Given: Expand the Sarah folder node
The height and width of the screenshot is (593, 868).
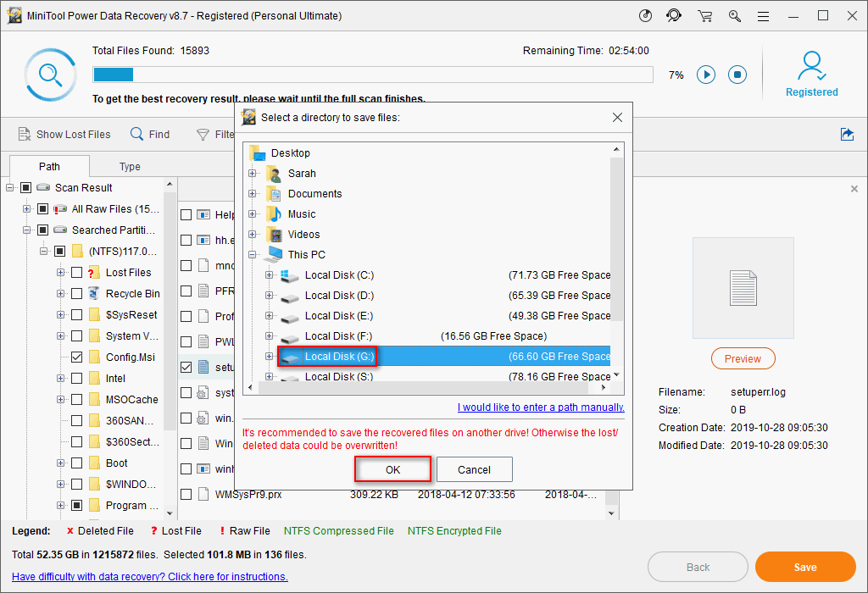Looking at the screenshot, I should (x=253, y=173).
